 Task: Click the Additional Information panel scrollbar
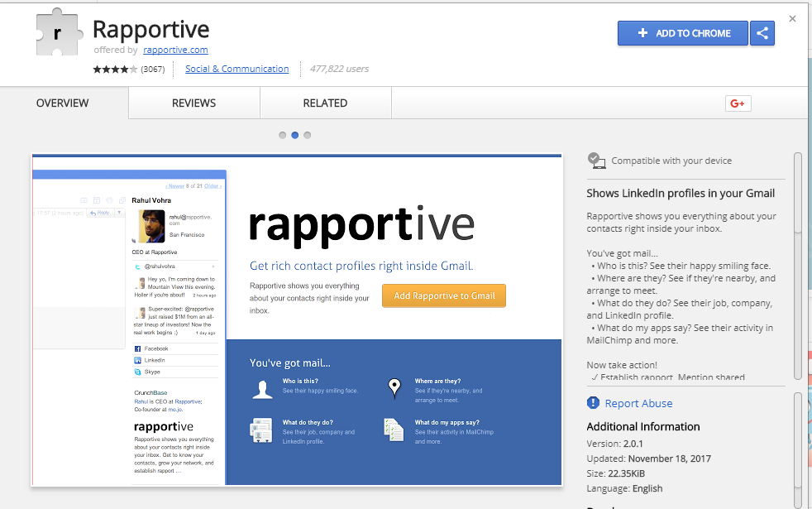coord(797,449)
